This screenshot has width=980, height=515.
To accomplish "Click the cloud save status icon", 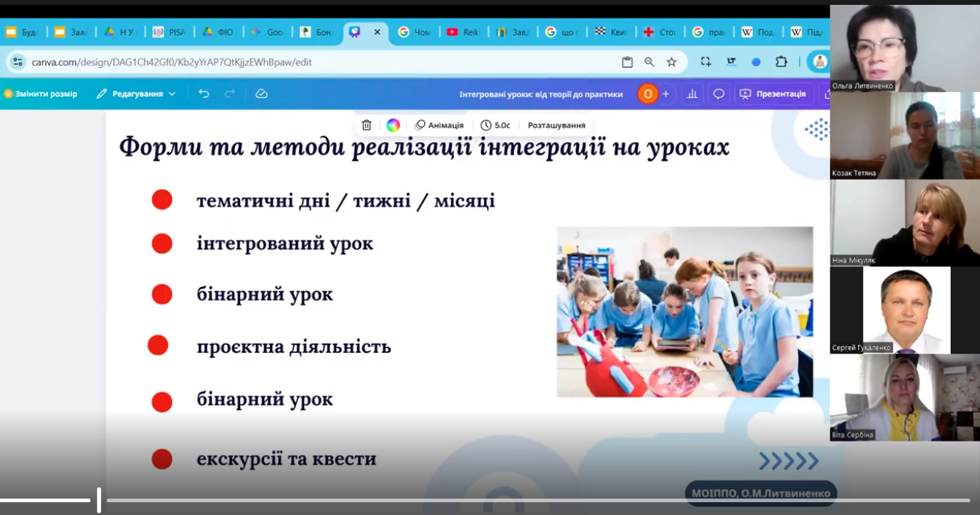I will coord(261,94).
